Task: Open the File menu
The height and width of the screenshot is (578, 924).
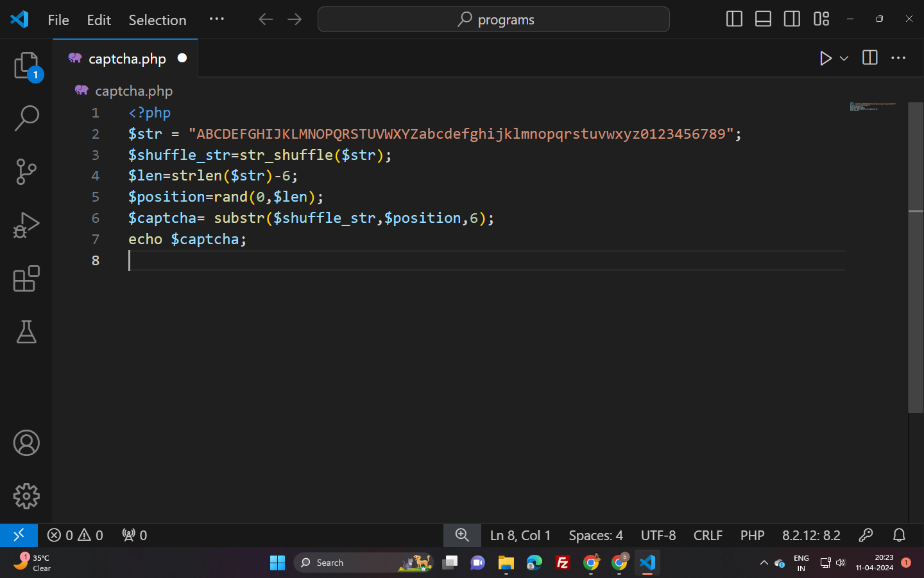Action: click(58, 20)
